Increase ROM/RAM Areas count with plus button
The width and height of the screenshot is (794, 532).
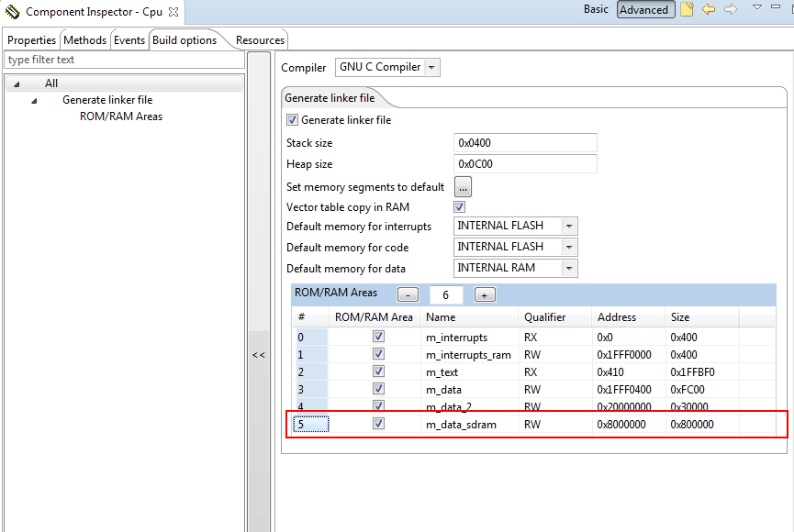485,294
